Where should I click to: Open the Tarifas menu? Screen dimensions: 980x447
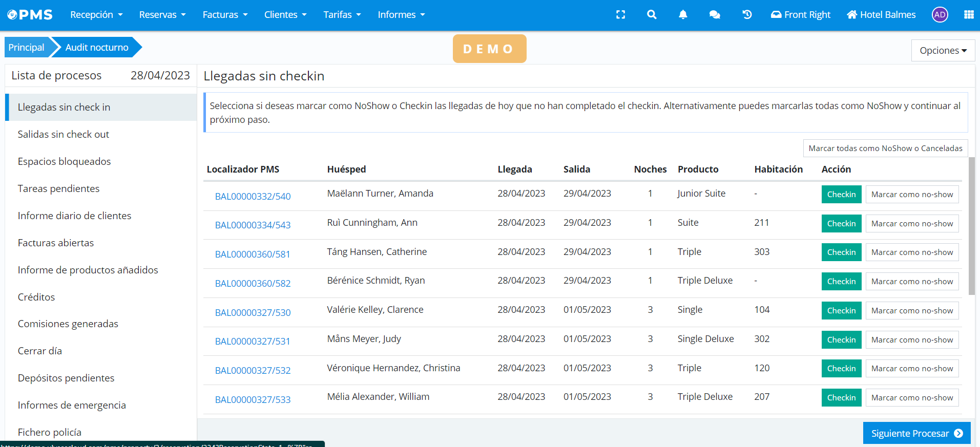coord(342,15)
